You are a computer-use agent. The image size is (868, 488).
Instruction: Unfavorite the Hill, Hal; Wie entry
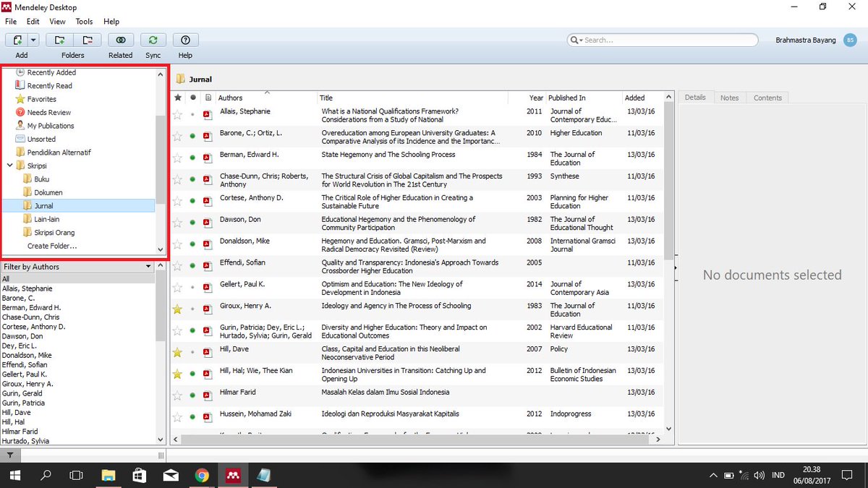[x=178, y=374]
